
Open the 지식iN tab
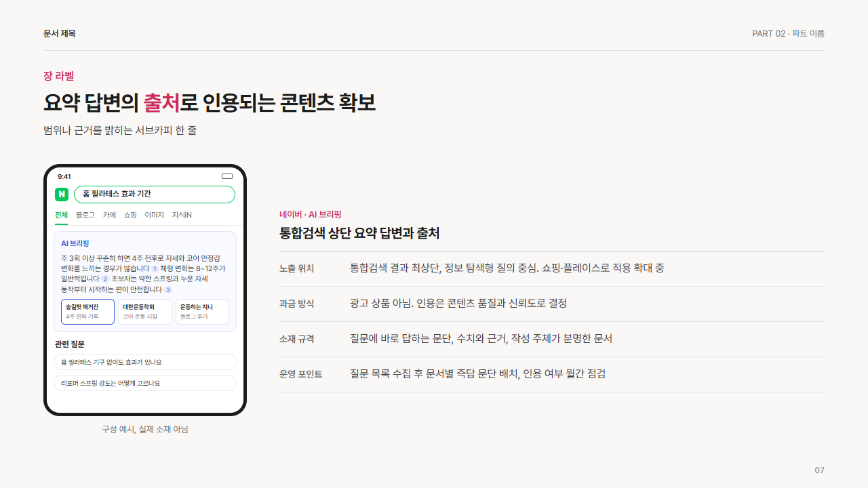click(x=182, y=215)
